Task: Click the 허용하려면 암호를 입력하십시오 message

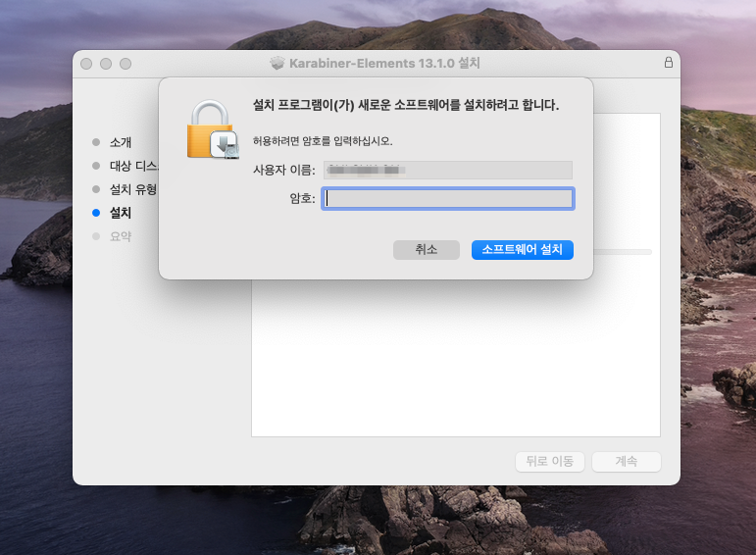Action: tap(323, 141)
